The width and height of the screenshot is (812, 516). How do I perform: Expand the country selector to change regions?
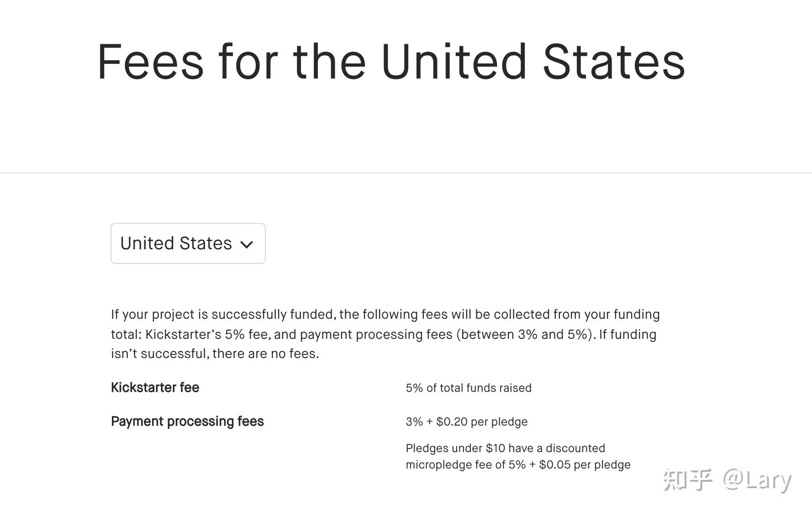coord(187,243)
